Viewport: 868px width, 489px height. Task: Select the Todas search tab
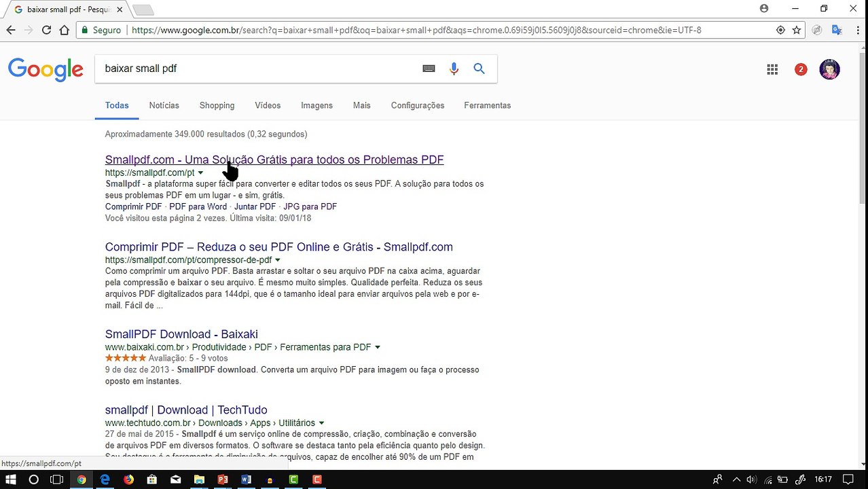pos(117,105)
